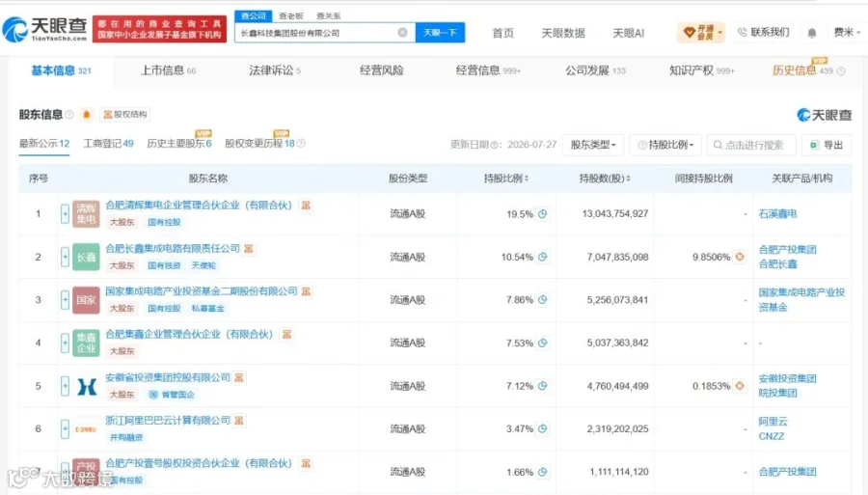This screenshot has height=495, width=868.
Task: Click holding history icon next to 1.66%
Action: pos(542,472)
